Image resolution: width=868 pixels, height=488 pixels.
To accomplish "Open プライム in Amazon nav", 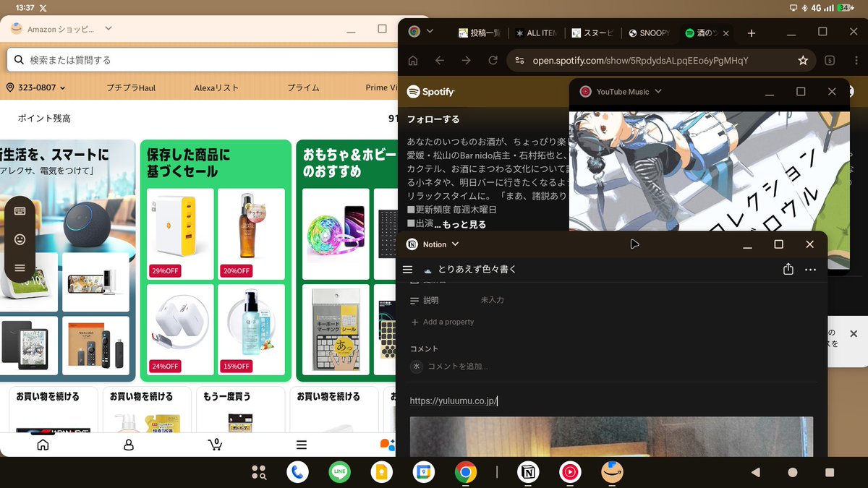I will click(x=303, y=87).
